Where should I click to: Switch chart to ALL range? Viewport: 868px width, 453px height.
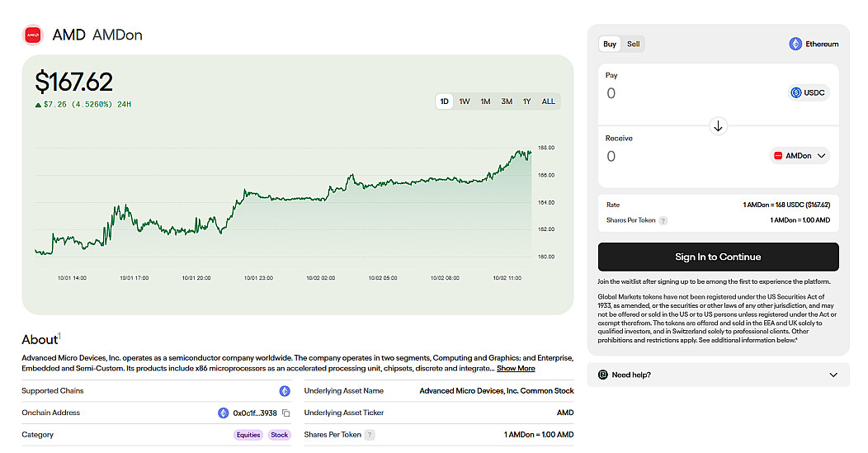tap(548, 101)
